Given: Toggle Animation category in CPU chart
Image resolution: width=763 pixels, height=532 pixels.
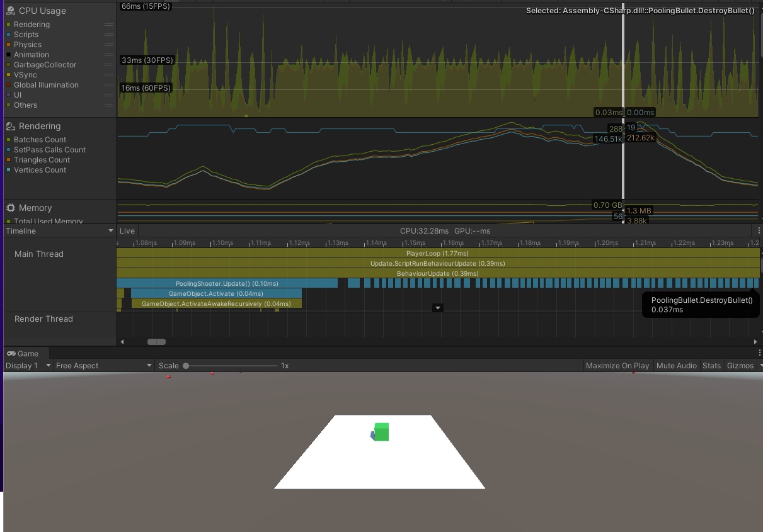Looking at the screenshot, I should [x=8, y=55].
